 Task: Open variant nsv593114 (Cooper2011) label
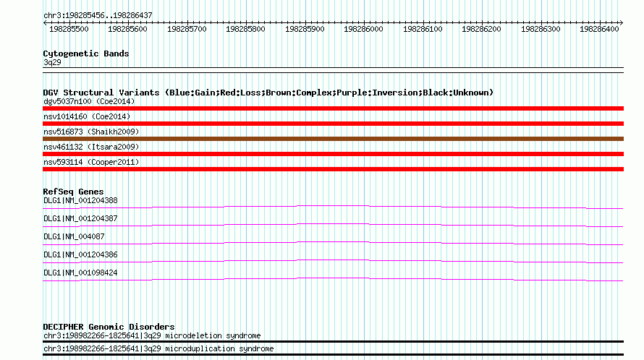coord(91,162)
